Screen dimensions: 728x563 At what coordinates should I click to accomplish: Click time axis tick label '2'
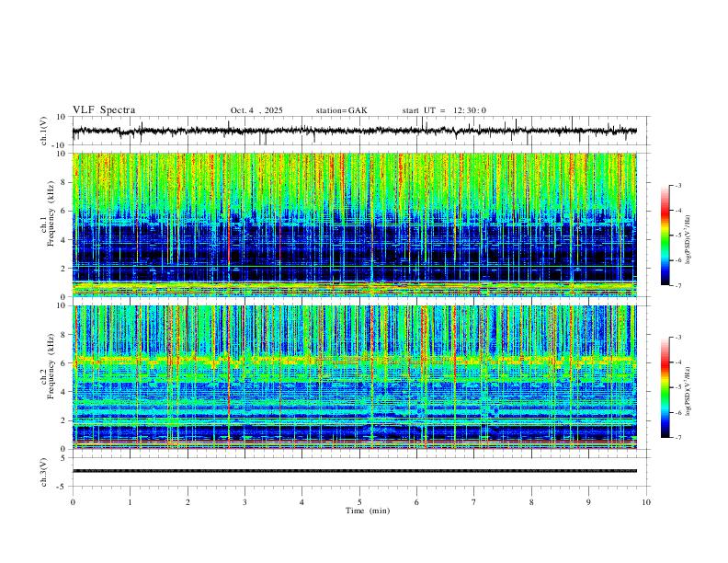tap(188, 502)
